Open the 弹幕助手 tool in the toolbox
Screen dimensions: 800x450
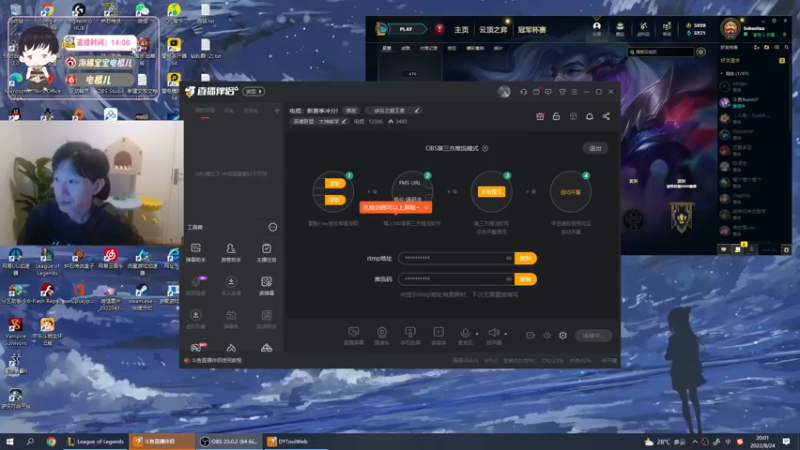click(x=196, y=252)
